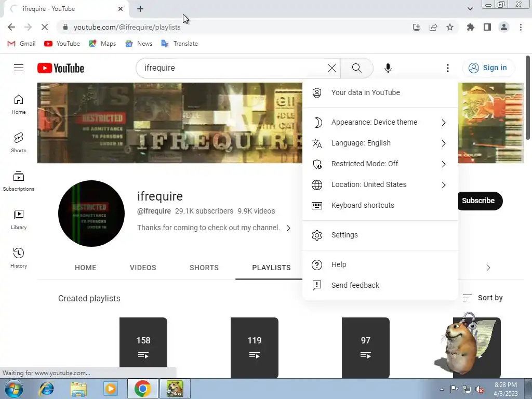
Task: Click the install/download icon in the address bar
Action: coord(417,27)
